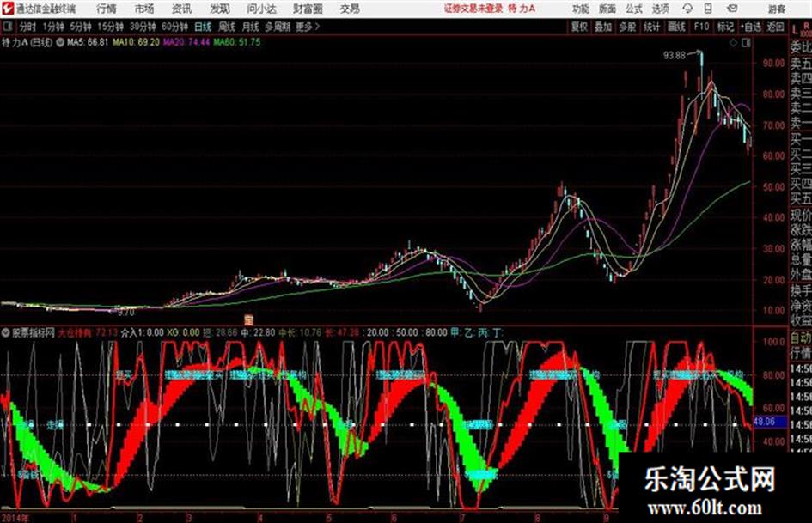This screenshot has width=812, height=523.
Task: Click the 特力A (日线) chart title
Action: coord(27,42)
